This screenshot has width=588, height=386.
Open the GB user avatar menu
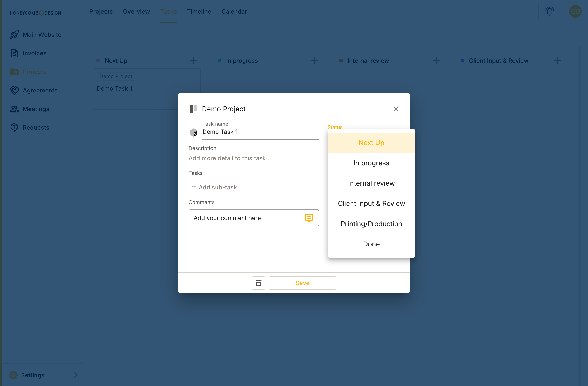(575, 11)
